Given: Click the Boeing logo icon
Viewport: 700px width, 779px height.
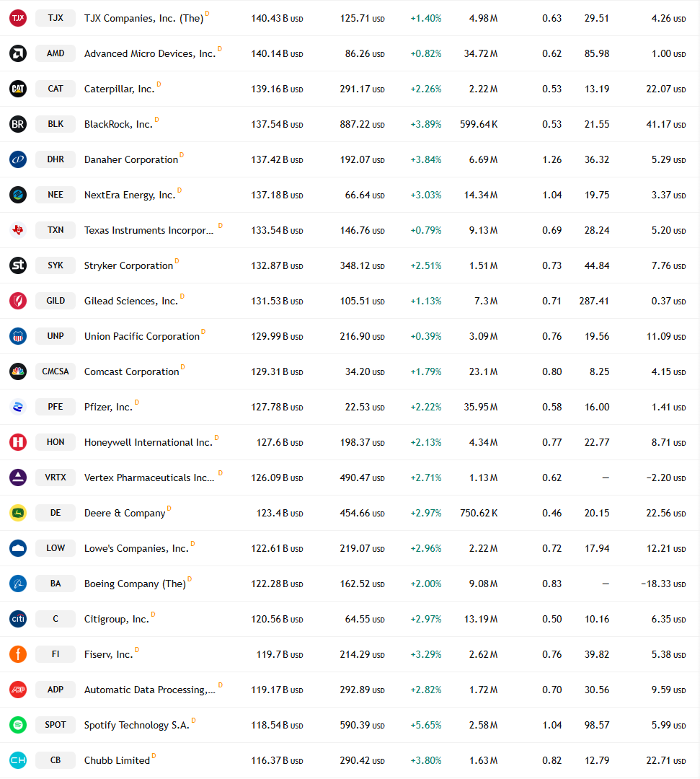Looking at the screenshot, I should pyautogui.click(x=18, y=584).
